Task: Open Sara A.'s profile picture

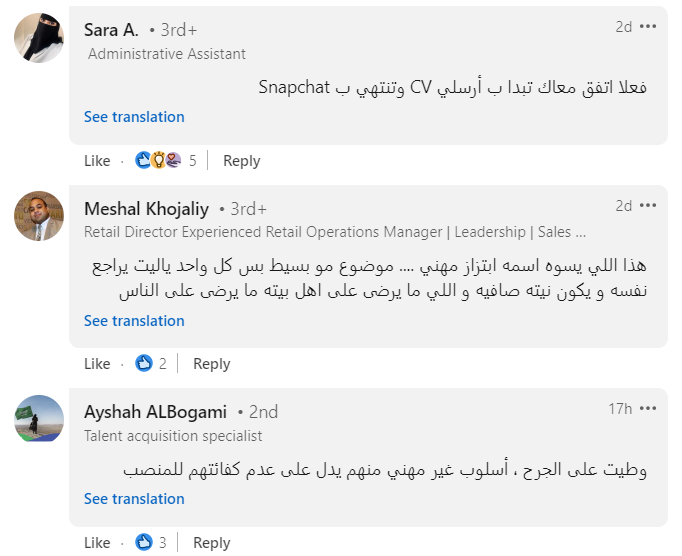Action: coord(41,39)
